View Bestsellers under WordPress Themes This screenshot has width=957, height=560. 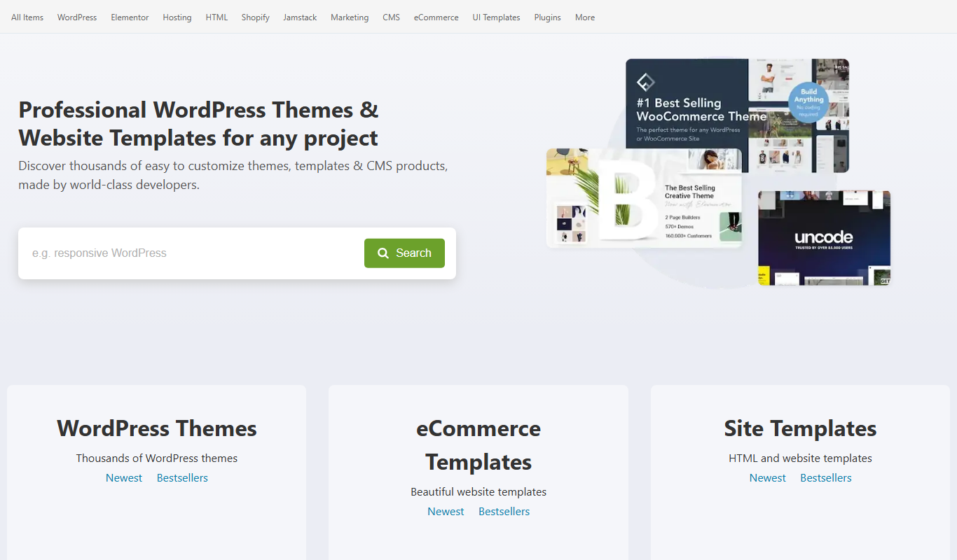182,478
